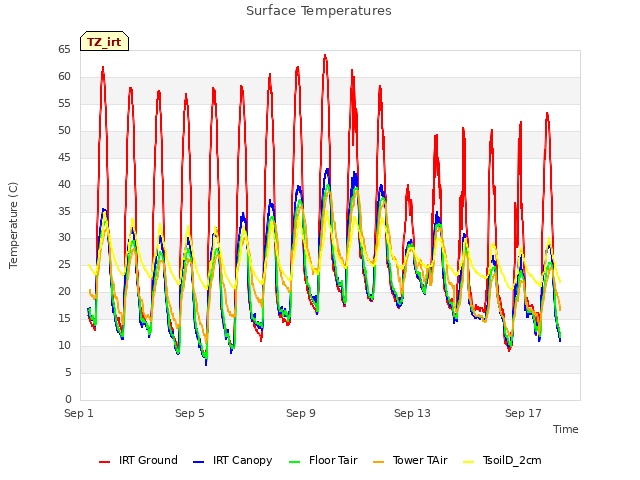Select the IRT Canopy legend label

[x=242, y=460]
